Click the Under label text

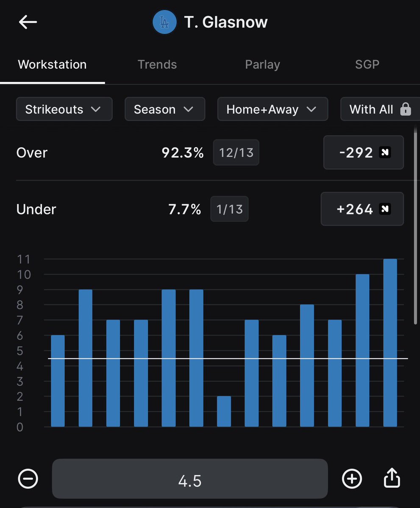click(x=36, y=209)
